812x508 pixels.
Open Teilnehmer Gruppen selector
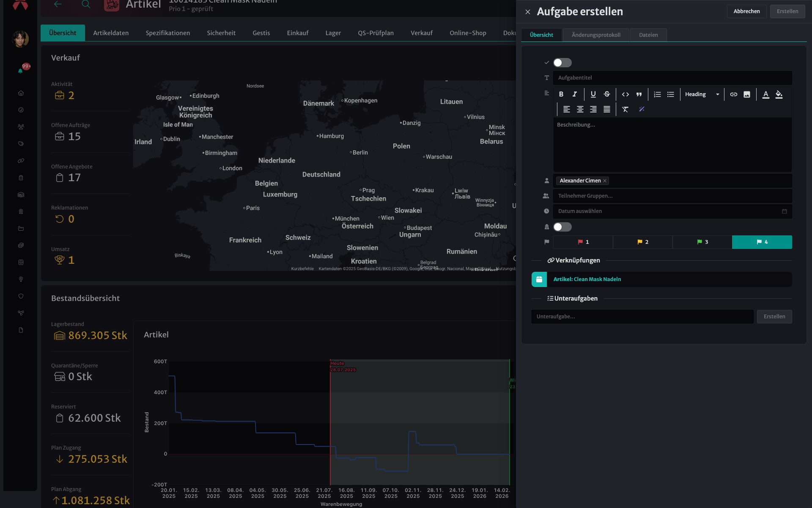coord(672,196)
